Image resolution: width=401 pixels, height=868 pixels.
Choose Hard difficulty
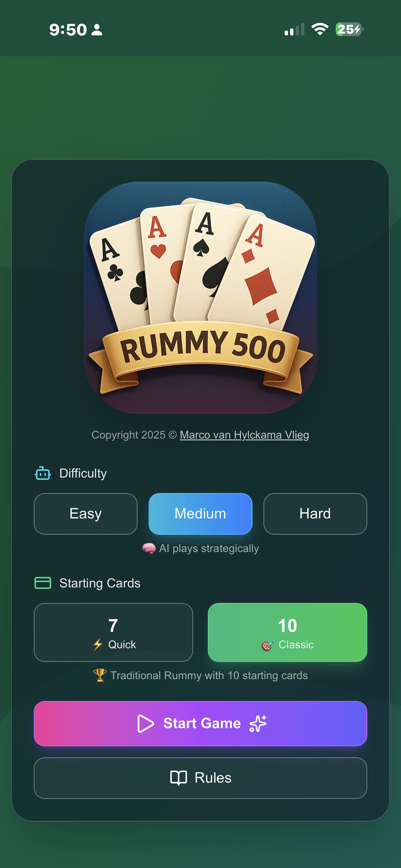click(x=315, y=514)
